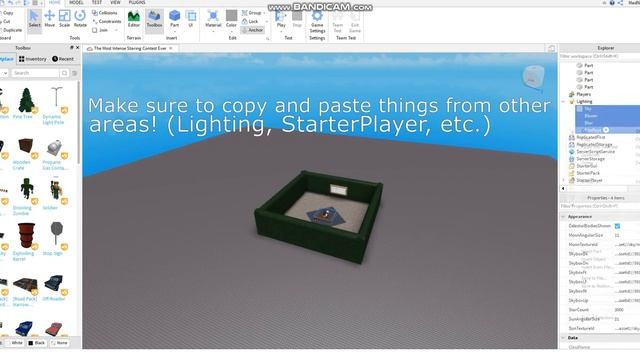Pin the Toolbox panel
The image size is (640, 360).
pyautogui.click(x=72, y=48)
